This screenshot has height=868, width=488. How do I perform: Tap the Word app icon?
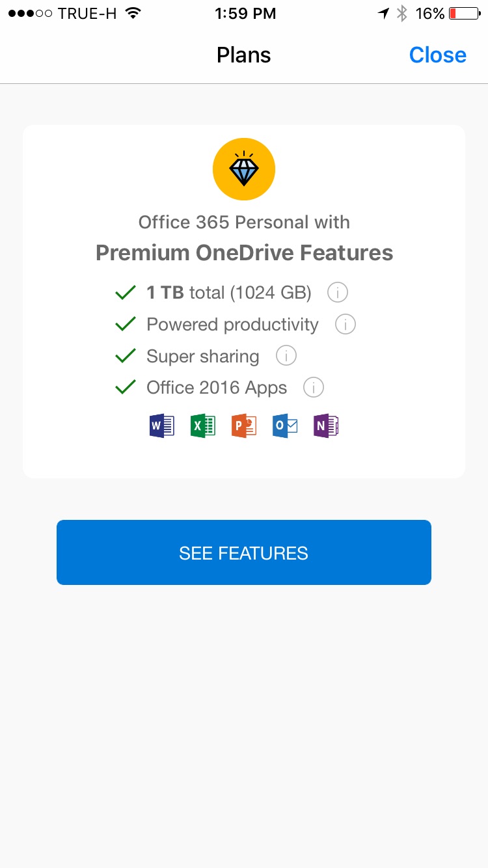162,426
